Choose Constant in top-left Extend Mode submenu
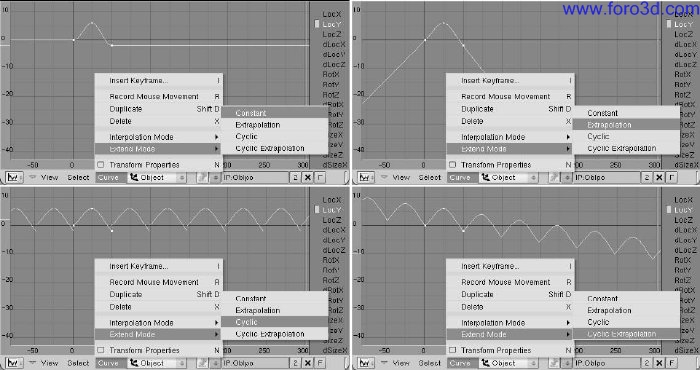The width and height of the screenshot is (700, 370). coord(275,113)
